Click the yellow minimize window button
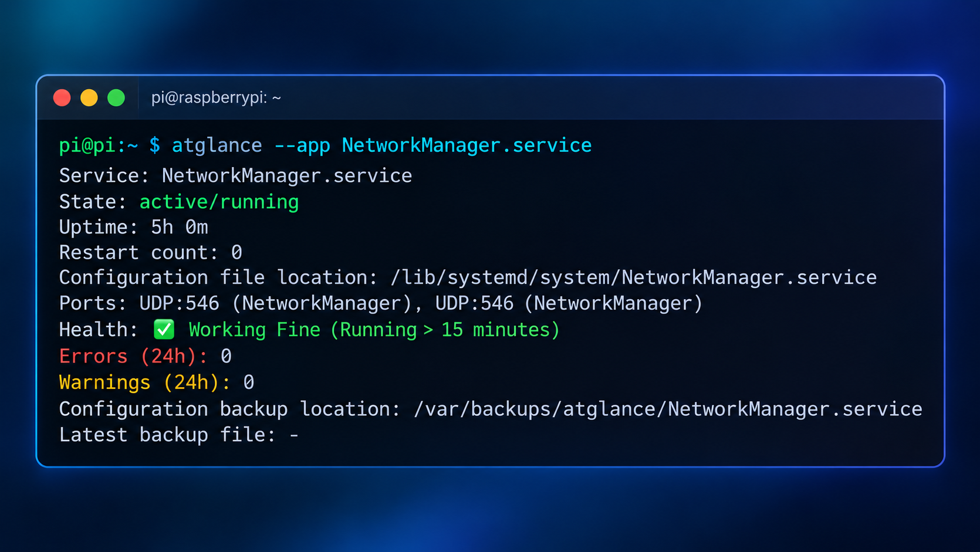 click(x=89, y=97)
